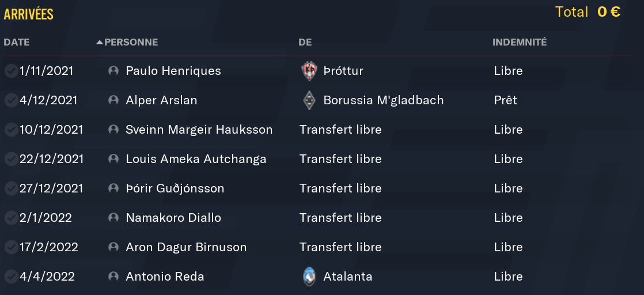Open the Arrivées section heading

(x=29, y=14)
